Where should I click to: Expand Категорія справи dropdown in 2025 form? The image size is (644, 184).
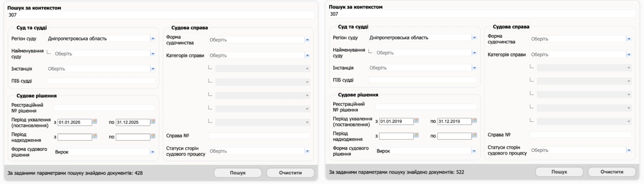pyautogui.click(x=307, y=55)
